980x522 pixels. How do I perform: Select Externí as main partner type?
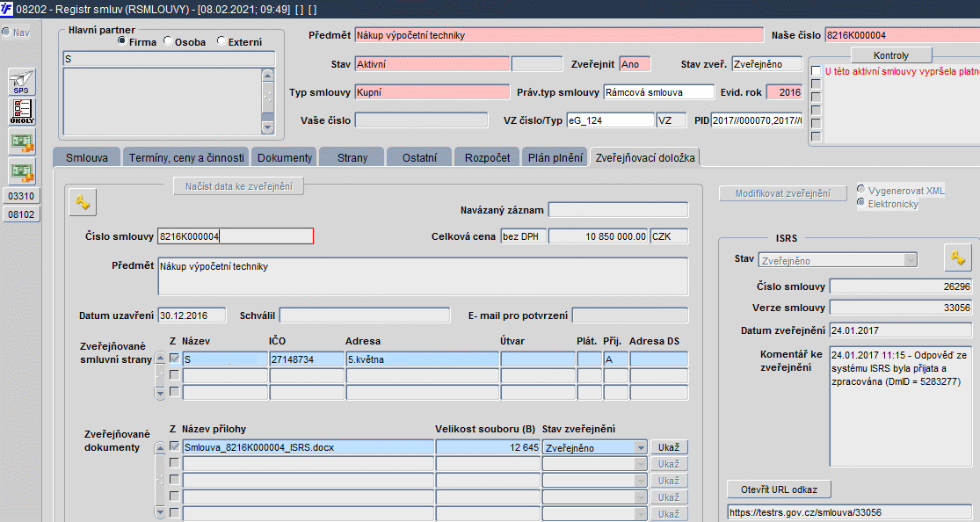click(221, 40)
